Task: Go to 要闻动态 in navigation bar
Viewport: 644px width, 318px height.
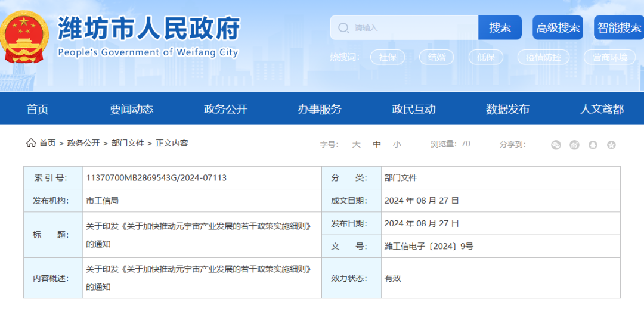Action: pyautogui.click(x=131, y=109)
